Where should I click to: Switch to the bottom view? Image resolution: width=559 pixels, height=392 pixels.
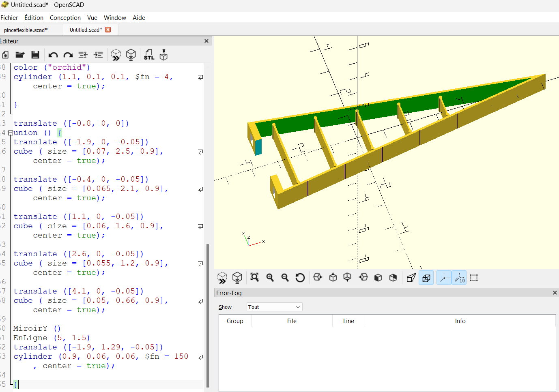pyautogui.click(x=347, y=277)
